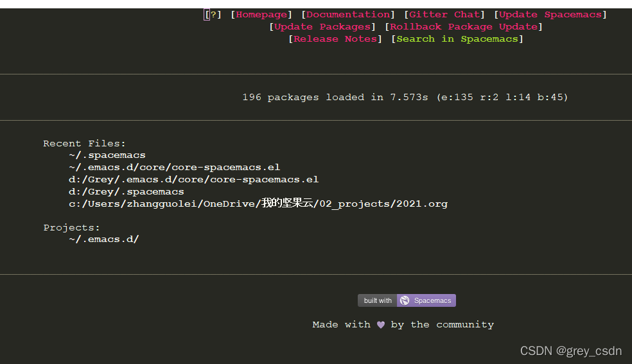This screenshot has height=364, width=632.
Task: Click the Update Spacemacs link
Action: (550, 15)
